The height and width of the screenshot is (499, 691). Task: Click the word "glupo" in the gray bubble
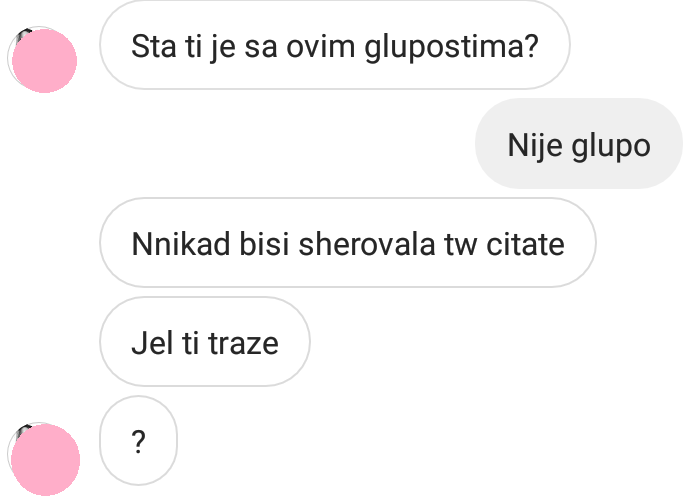(x=611, y=147)
